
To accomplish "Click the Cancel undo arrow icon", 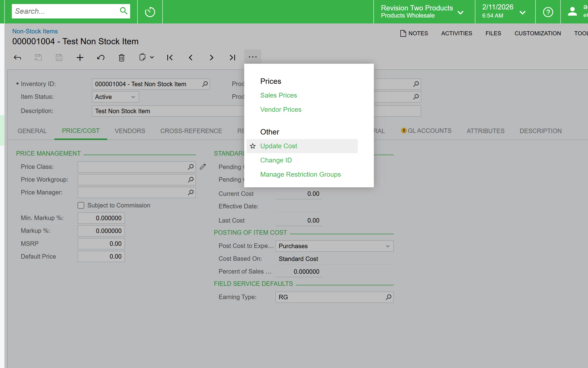I will coord(101,58).
